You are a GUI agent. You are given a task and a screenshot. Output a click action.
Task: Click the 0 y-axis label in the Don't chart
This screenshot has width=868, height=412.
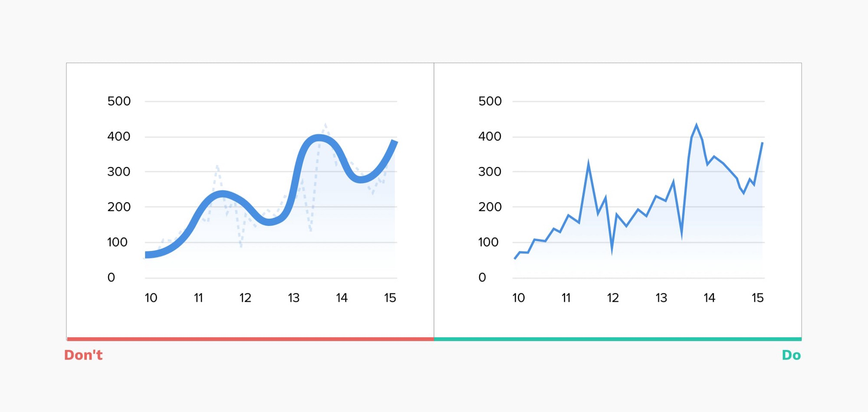point(111,278)
